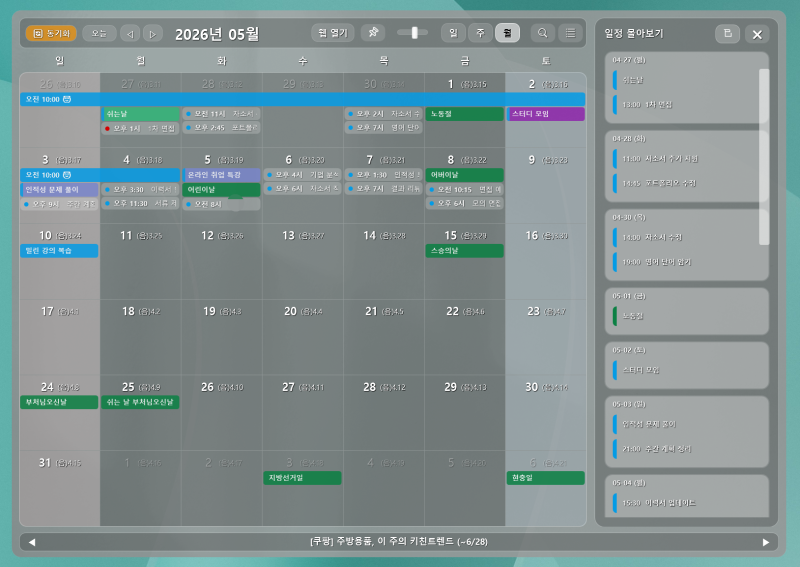800x567 pixels.
Task: Open the 오후 6시 자소서 event on May 6
Action: pyautogui.click(x=303, y=188)
